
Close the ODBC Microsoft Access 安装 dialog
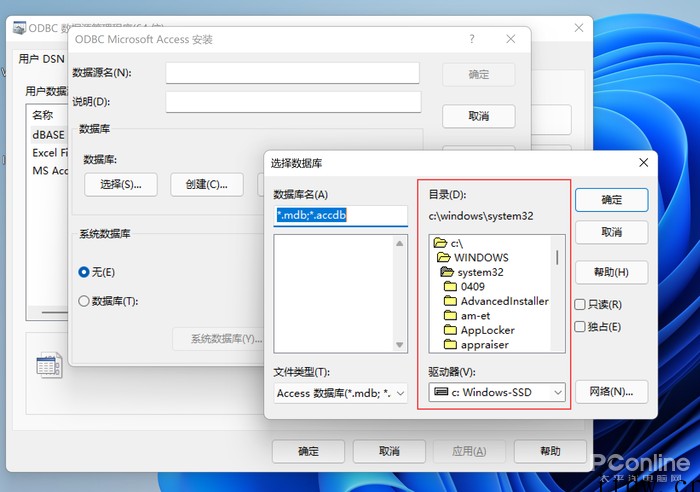(511, 39)
